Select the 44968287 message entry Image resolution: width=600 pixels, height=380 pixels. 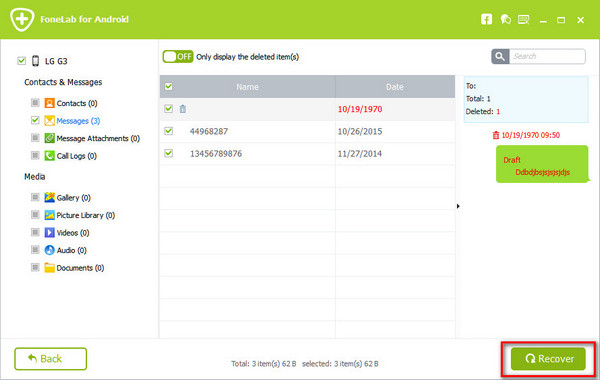pos(209,132)
